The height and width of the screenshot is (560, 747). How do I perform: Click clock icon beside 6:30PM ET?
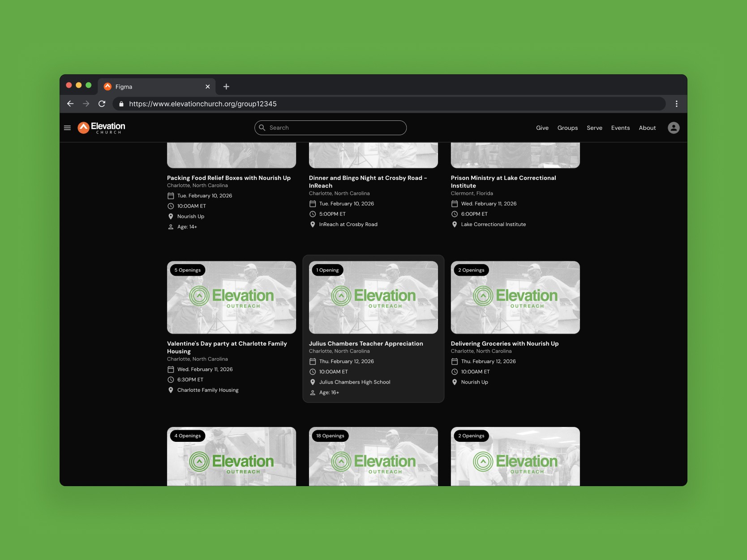171,380
